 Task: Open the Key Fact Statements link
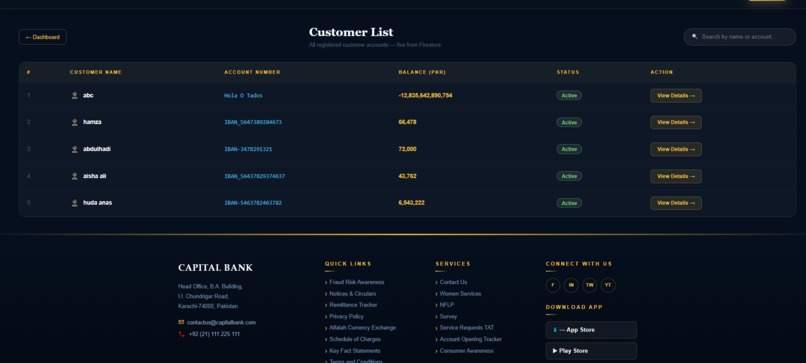pyautogui.click(x=354, y=351)
